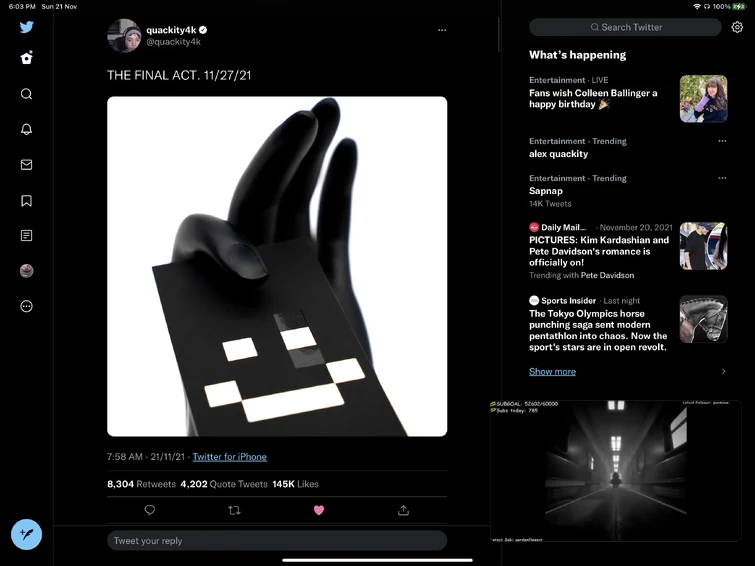Image resolution: width=755 pixels, height=566 pixels.
Task: Click the reply speech bubble icon
Action: click(150, 510)
